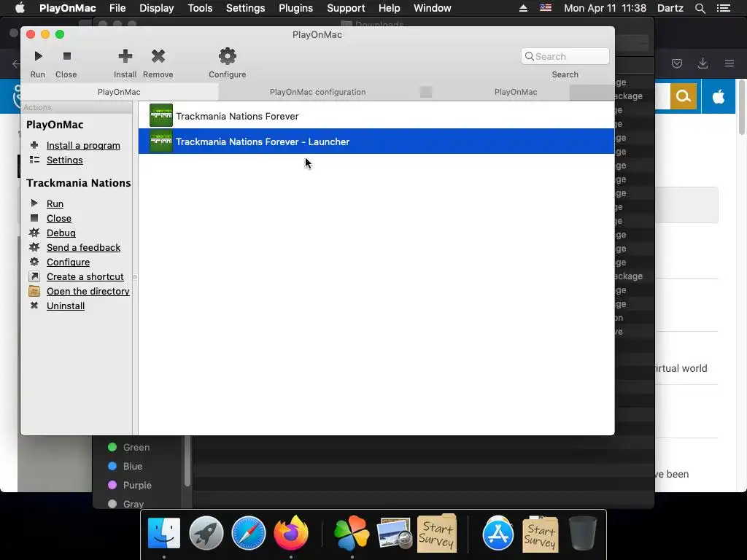Open the Display menu
The width and height of the screenshot is (747, 560).
(x=157, y=8)
